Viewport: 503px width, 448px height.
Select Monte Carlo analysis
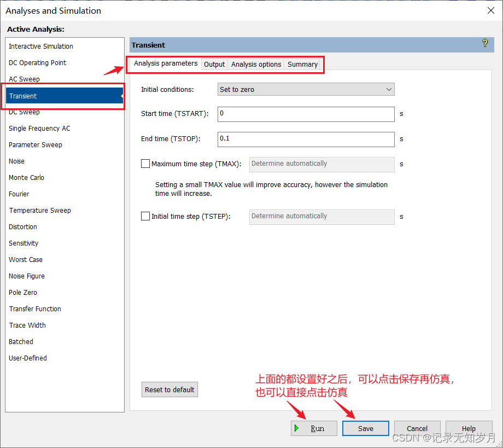[65, 177]
